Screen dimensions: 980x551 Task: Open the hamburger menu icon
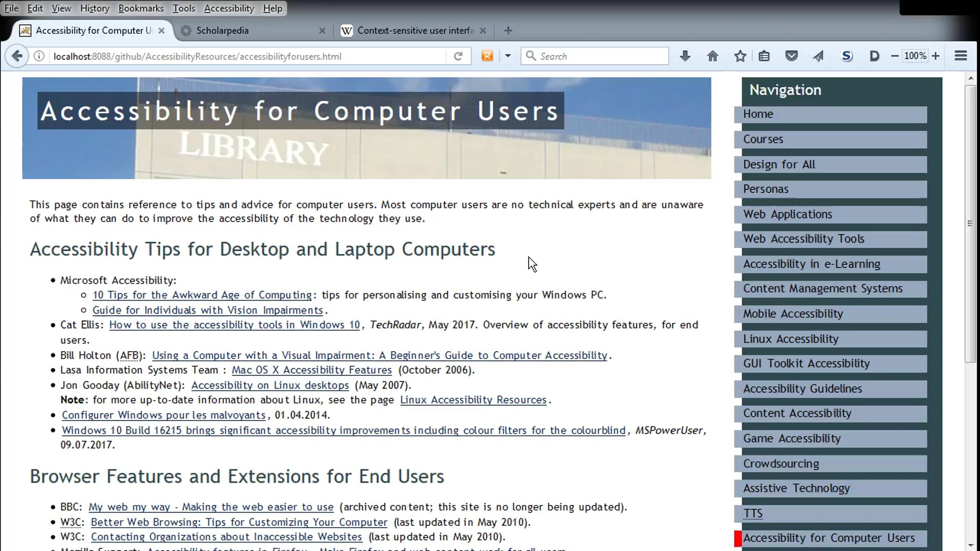[x=961, y=56]
